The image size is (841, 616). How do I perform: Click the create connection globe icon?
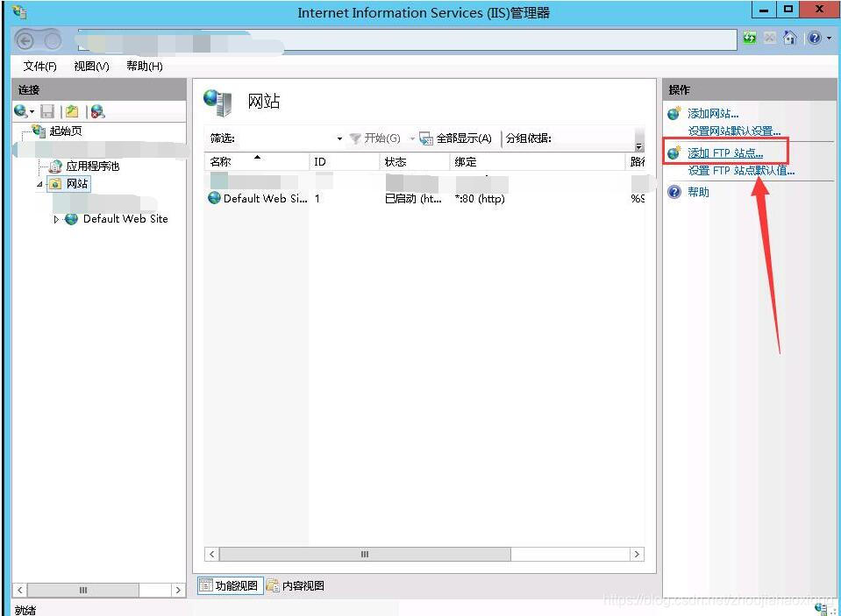[21, 111]
